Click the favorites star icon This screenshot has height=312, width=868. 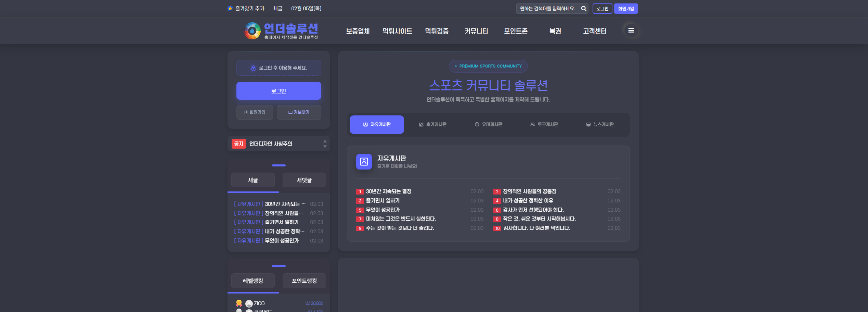point(230,9)
